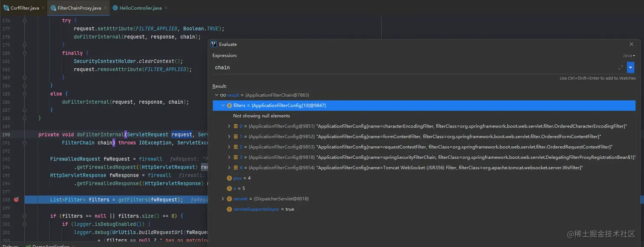Viewport: 644px width, 247px height.
Task: Click the field icon beside servletSupportsAsync
Action: 229,209
